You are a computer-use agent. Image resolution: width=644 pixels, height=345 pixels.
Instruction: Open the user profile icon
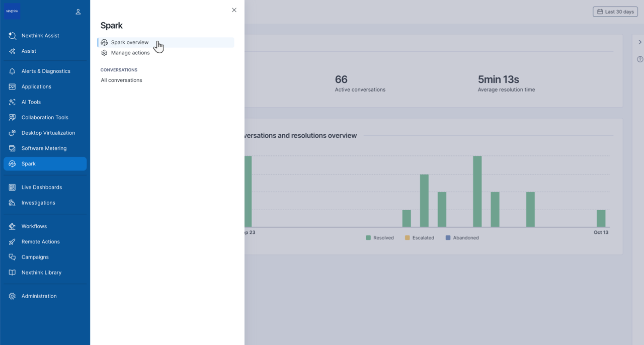(78, 12)
